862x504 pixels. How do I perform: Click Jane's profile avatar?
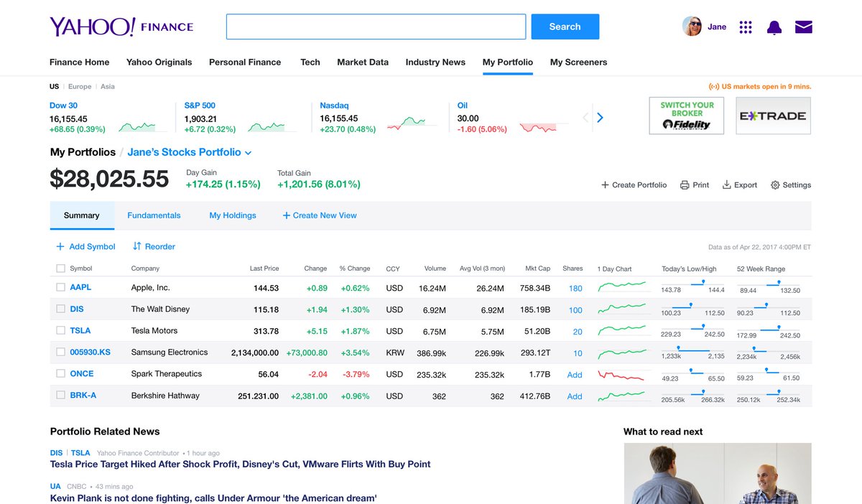pos(692,27)
